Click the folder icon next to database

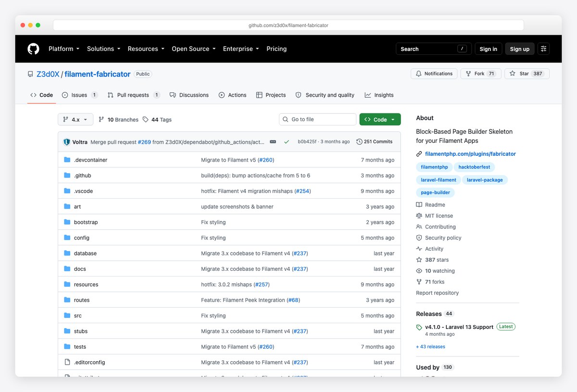click(67, 253)
